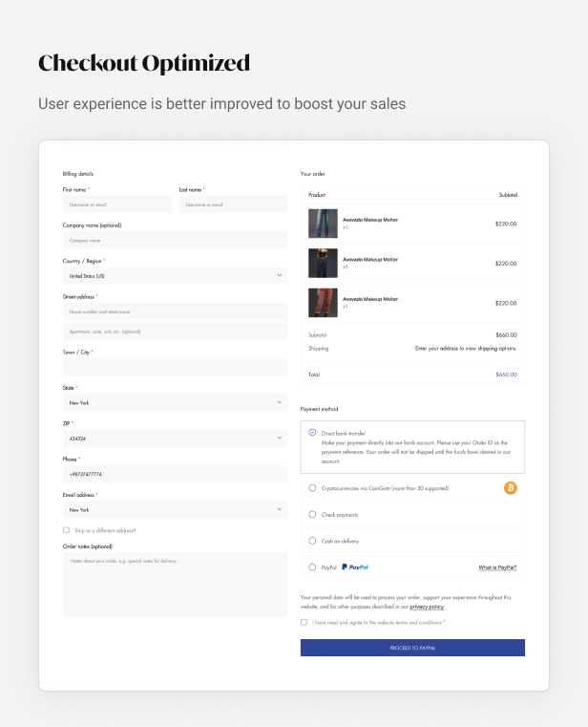Click the Subtotal row value $660.00
588x727 pixels.
pyautogui.click(x=506, y=334)
